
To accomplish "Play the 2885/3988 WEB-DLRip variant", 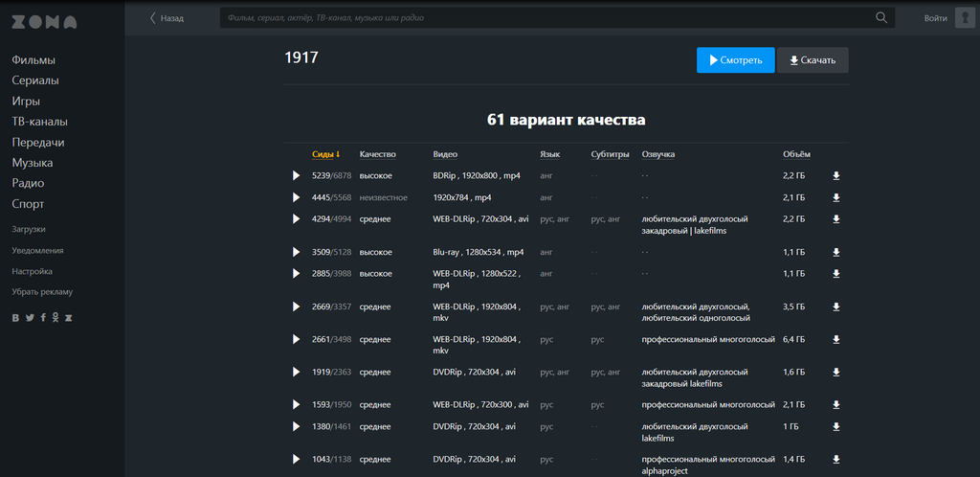I will click(x=297, y=273).
